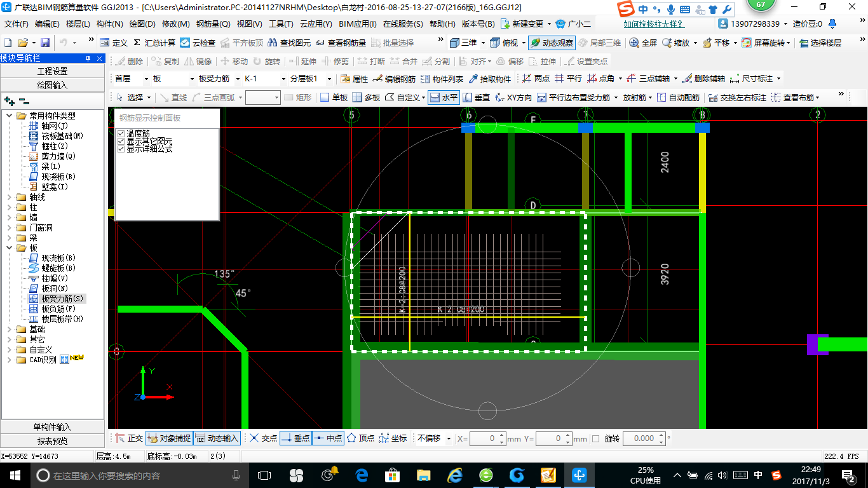The image size is (868, 488).
Task: Toggle 垂点 perpendicular snap
Action: coord(295,438)
